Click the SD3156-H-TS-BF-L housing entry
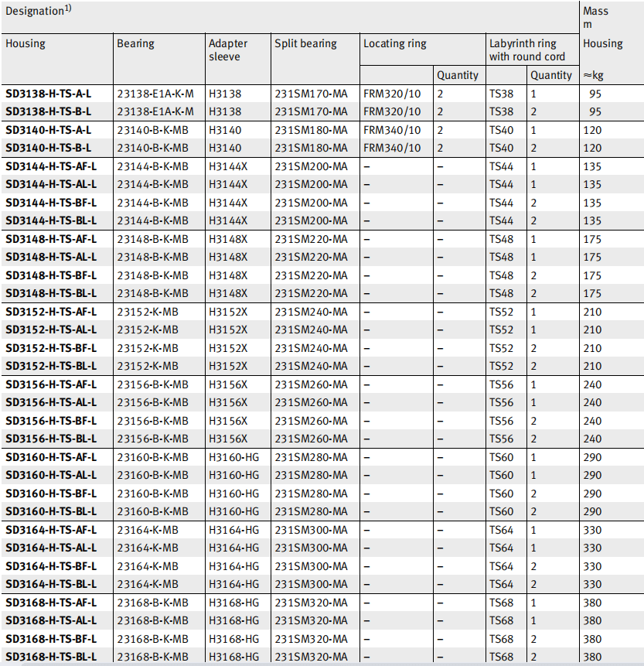The width and height of the screenshot is (644, 666). (x=51, y=421)
